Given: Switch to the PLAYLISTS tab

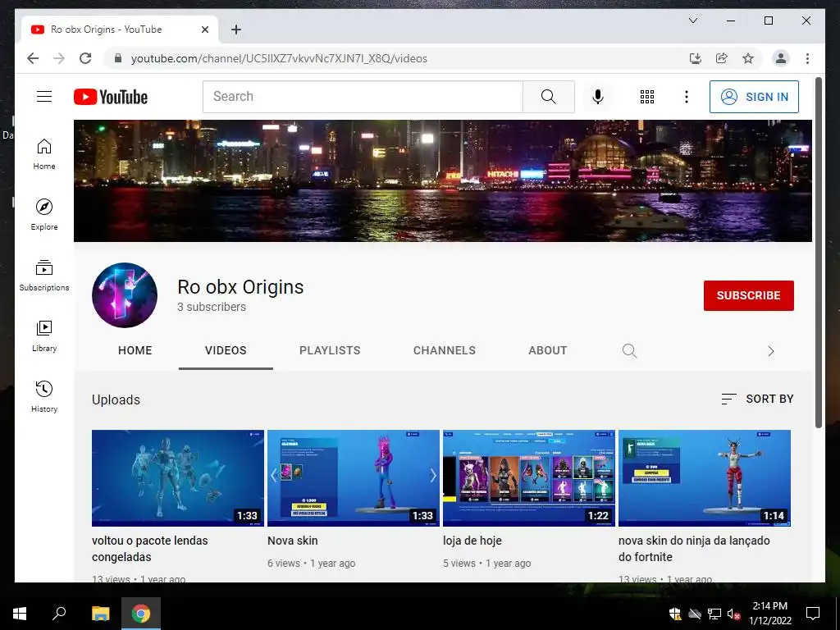Looking at the screenshot, I should pos(330,350).
